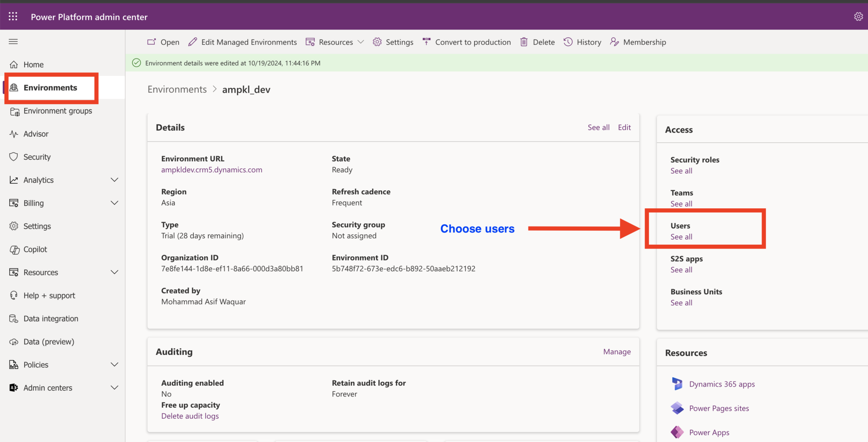Expand Admin centers in the sidebar
Screen dimensions: 868x442
[114, 387]
